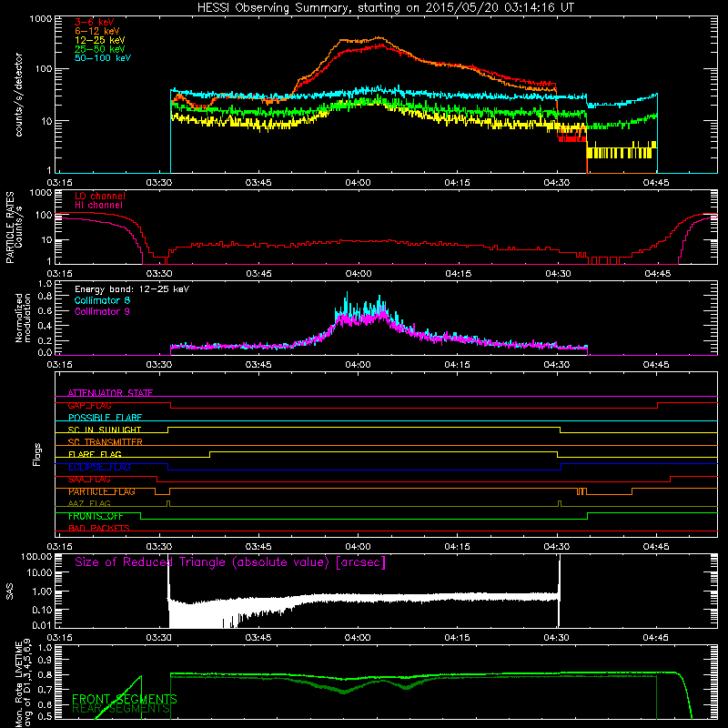Click the 'PARTICLE RATES' axis title

[x=10, y=227]
